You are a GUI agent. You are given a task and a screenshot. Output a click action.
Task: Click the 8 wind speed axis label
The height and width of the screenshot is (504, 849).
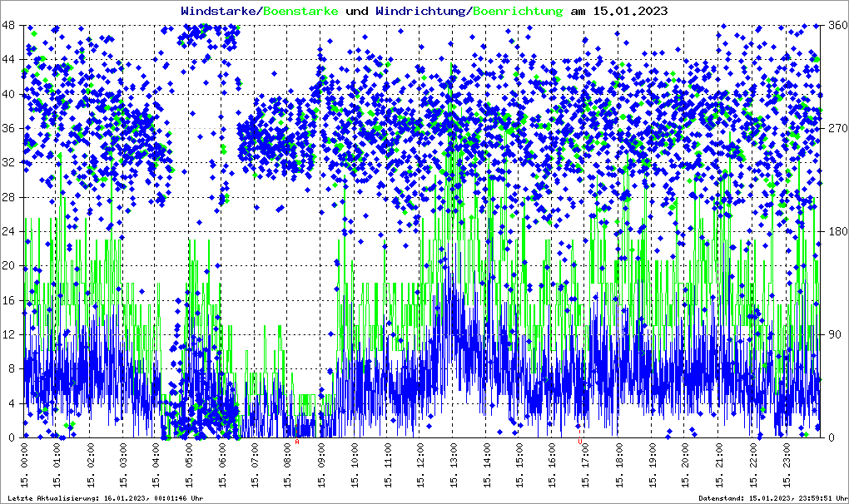[x=12, y=368]
